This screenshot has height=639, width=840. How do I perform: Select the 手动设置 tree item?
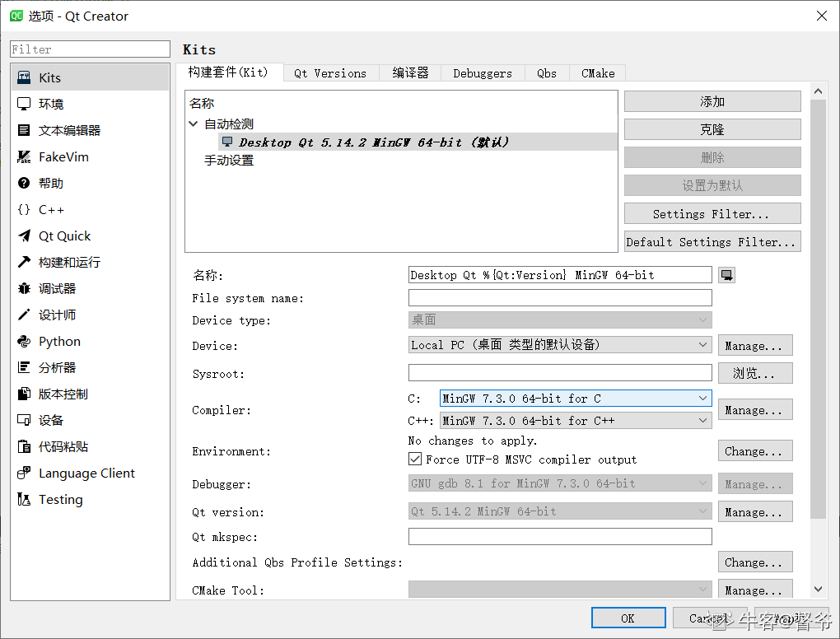point(229,160)
